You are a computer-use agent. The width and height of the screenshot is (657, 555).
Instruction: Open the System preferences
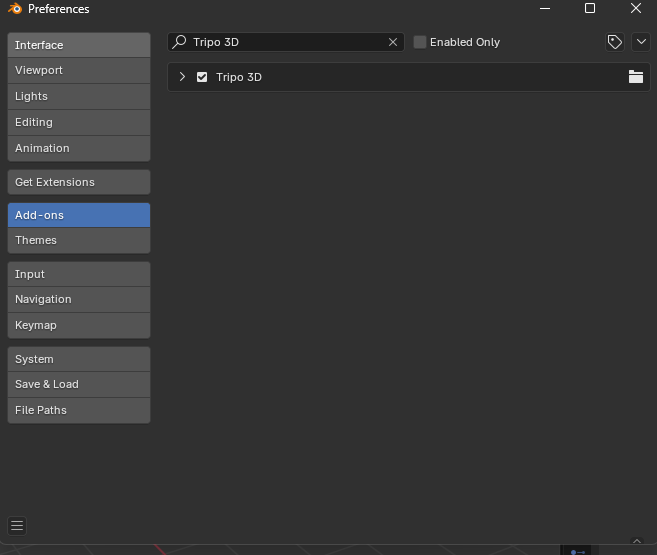(x=79, y=359)
